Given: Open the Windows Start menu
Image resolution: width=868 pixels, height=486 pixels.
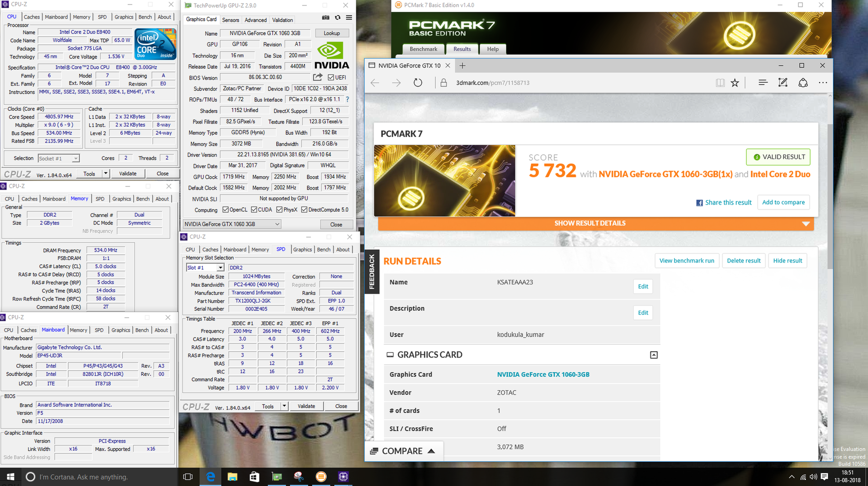Looking at the screenshot, I should pos(10,477).
